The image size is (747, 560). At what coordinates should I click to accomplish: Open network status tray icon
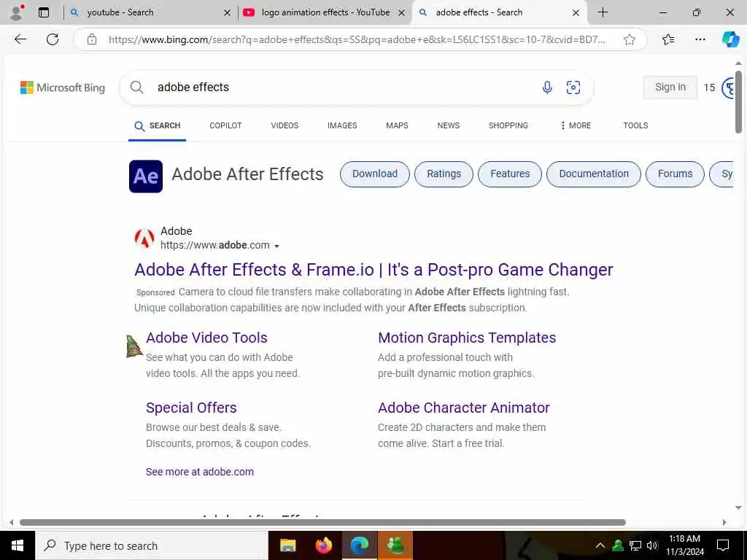(x=635, y=545)
